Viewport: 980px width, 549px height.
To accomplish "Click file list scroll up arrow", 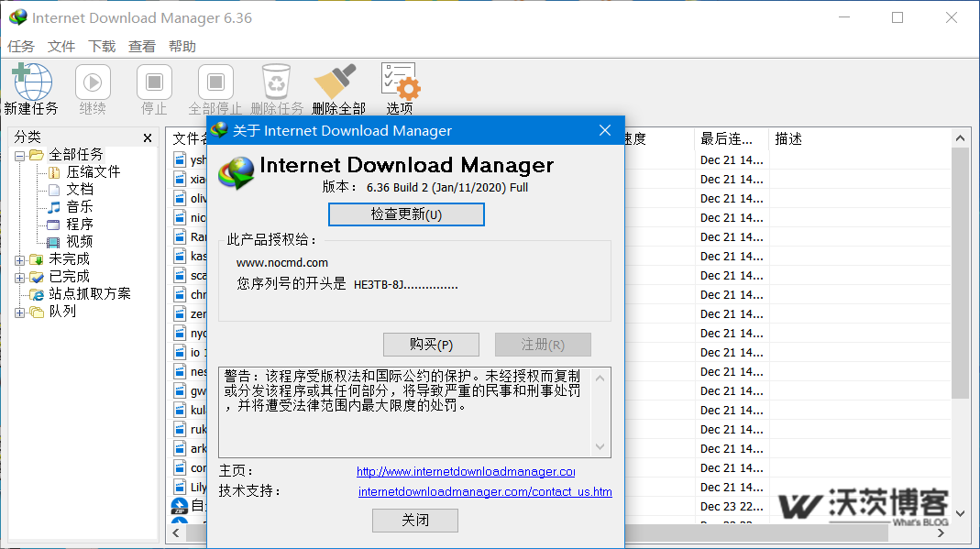I will coord(960,138).
